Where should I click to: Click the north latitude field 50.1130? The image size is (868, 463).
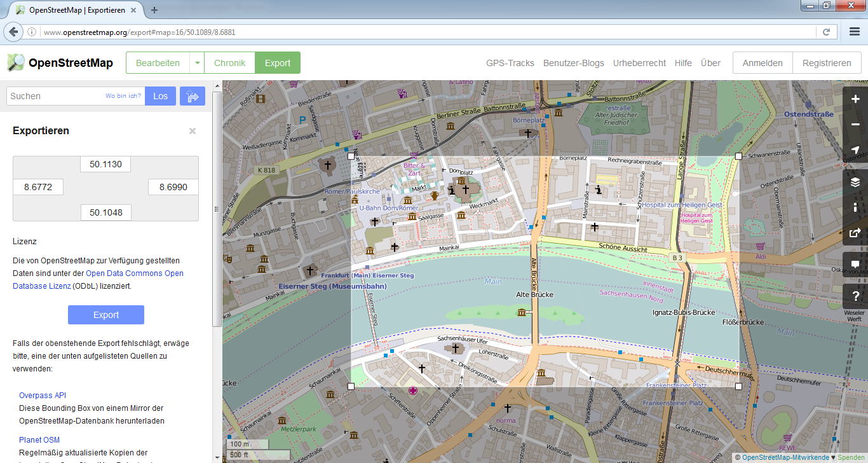pos(105,163)
